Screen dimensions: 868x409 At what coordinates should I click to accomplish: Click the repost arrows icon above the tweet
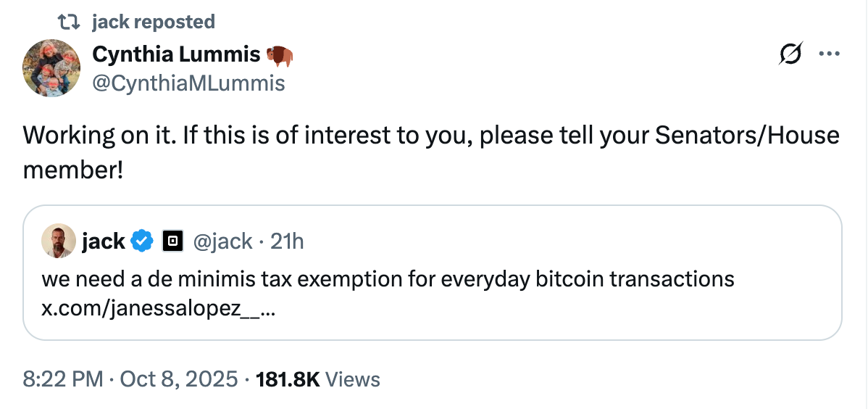pyautogui.click(x=68, y=22)
